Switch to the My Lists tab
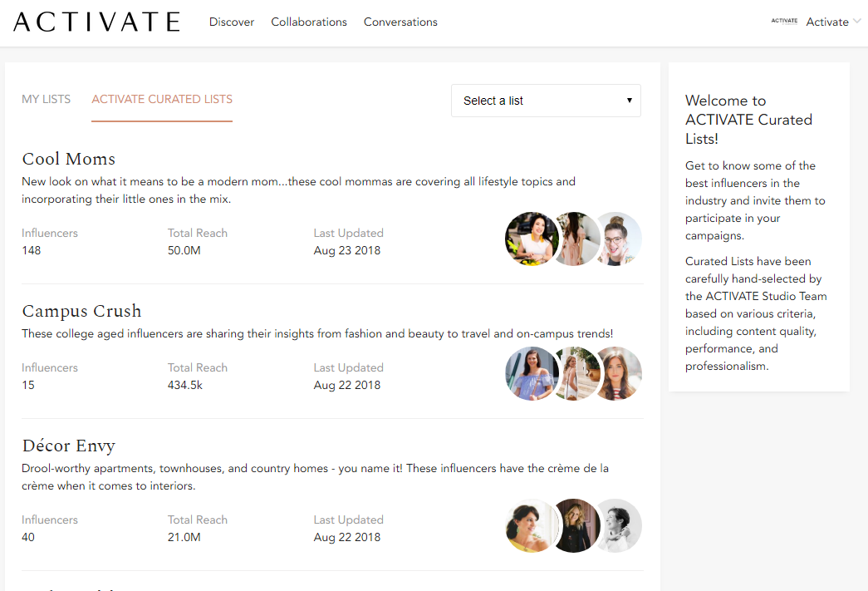Image resolution: width=868 pixels, height=591 pixels. pos(46,99)
